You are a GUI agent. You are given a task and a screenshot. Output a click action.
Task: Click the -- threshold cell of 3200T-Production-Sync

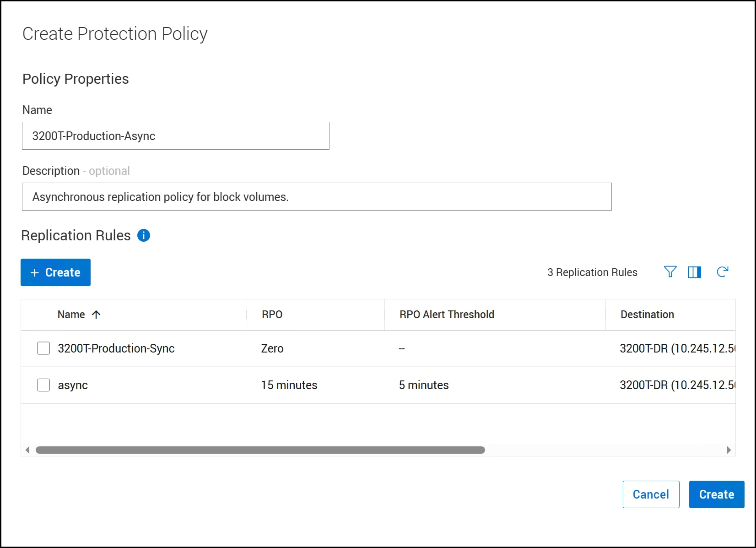402,349
